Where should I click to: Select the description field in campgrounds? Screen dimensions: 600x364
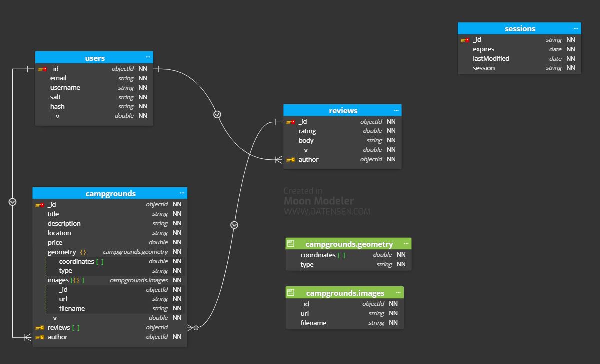click(110, 223)
